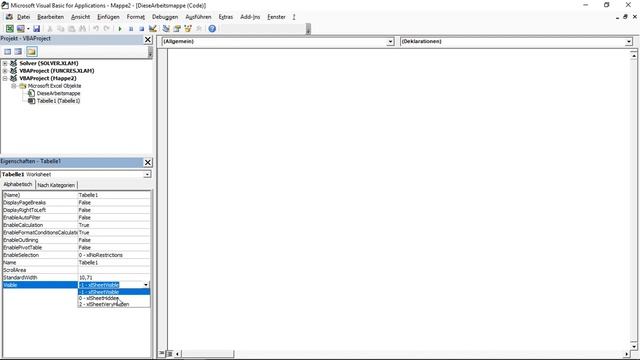
Task: Open the Format menu
Action: 136,17
